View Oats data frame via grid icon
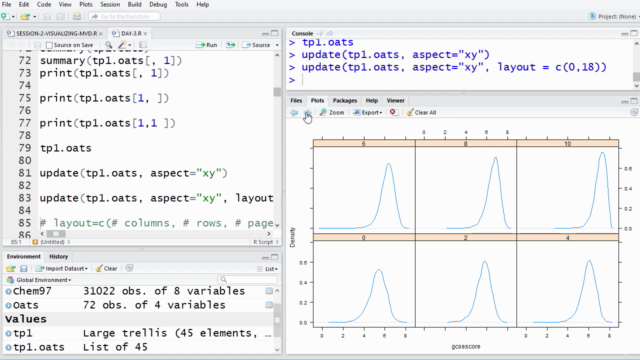 (269, 305)
